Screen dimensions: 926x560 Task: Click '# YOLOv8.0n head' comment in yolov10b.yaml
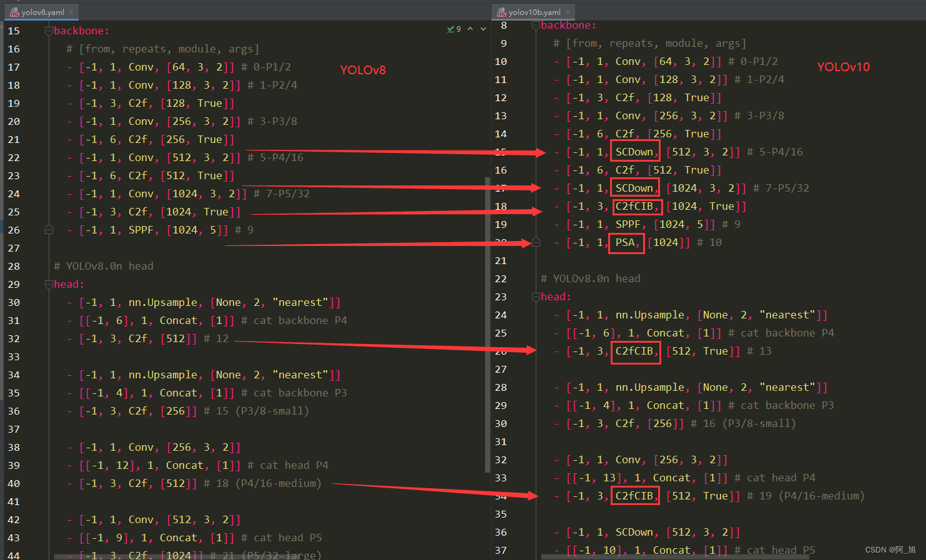pos(591,278)
